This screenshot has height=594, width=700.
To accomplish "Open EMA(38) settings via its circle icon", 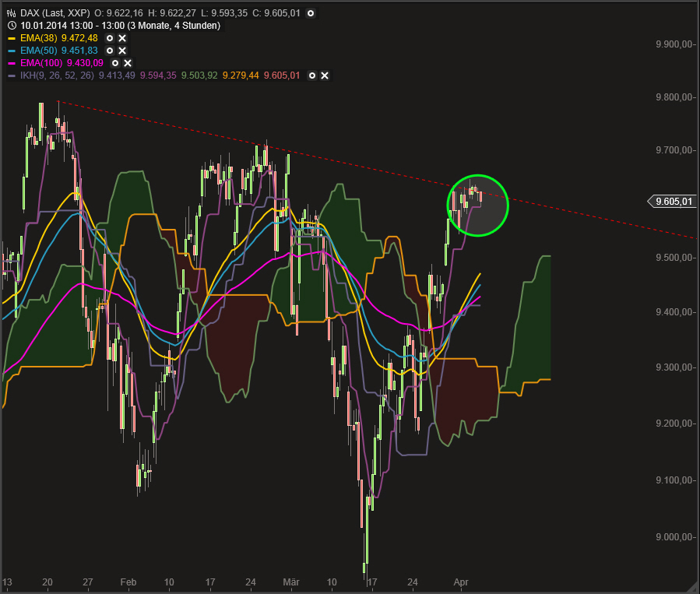I will tap(109, 38).
